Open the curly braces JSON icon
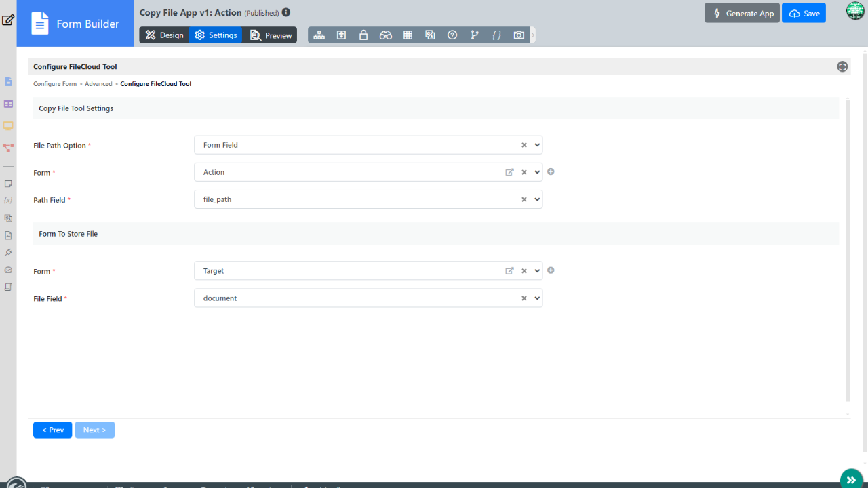Screen dimensions: 868x488 496,35
